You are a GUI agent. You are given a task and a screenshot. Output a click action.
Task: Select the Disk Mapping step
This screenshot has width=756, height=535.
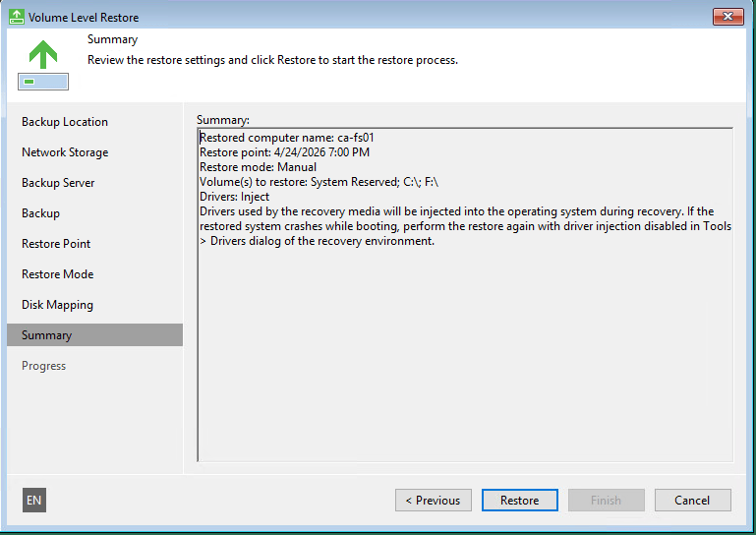57,305
